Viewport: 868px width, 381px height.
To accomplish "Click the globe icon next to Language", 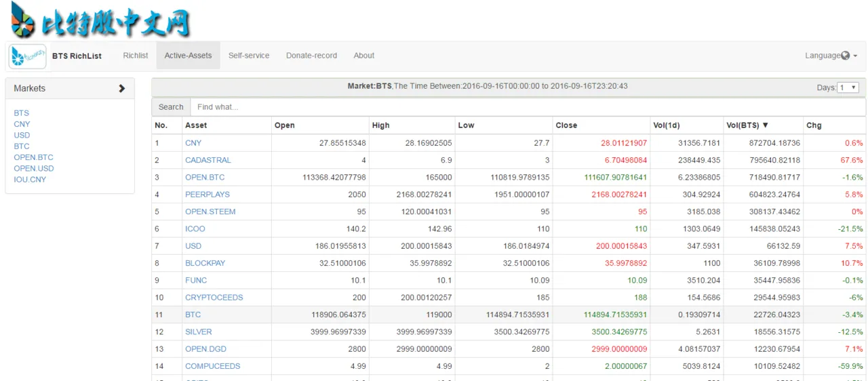I will 845,56.
